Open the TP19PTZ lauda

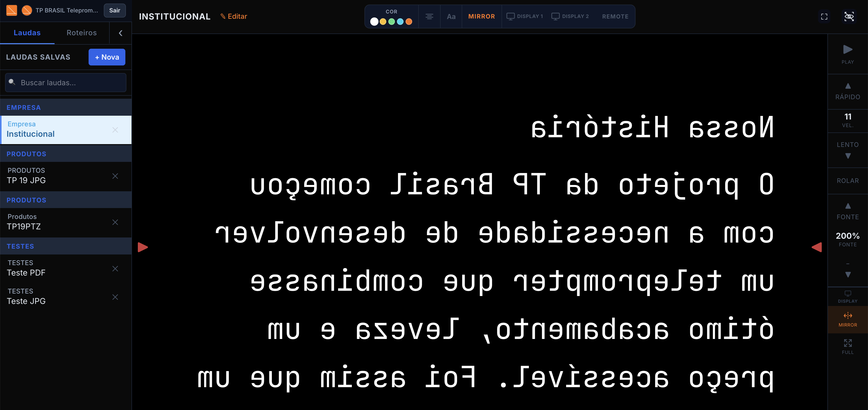pos(66,222)
